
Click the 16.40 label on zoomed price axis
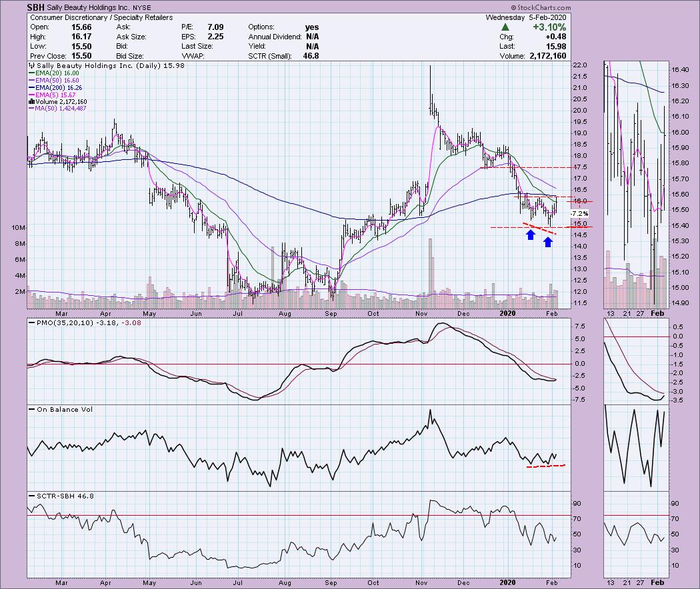pyautogui.click(x=679, y=69)
